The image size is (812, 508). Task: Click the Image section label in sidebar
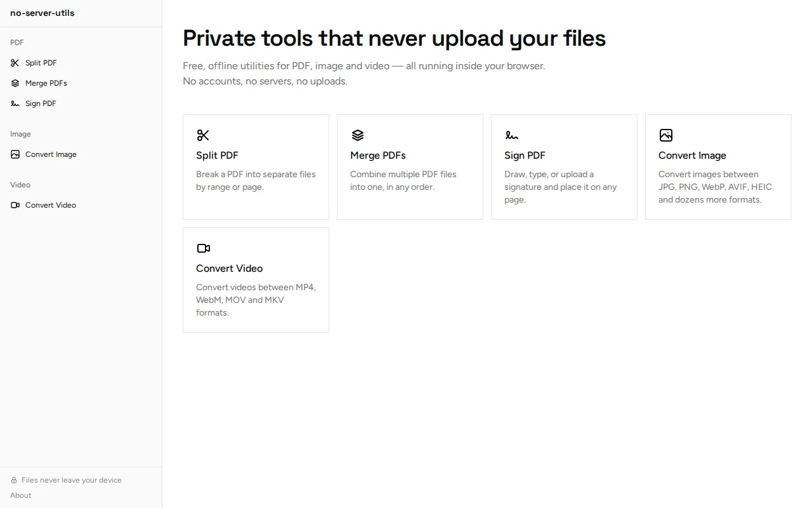click(x=20, y=134)
